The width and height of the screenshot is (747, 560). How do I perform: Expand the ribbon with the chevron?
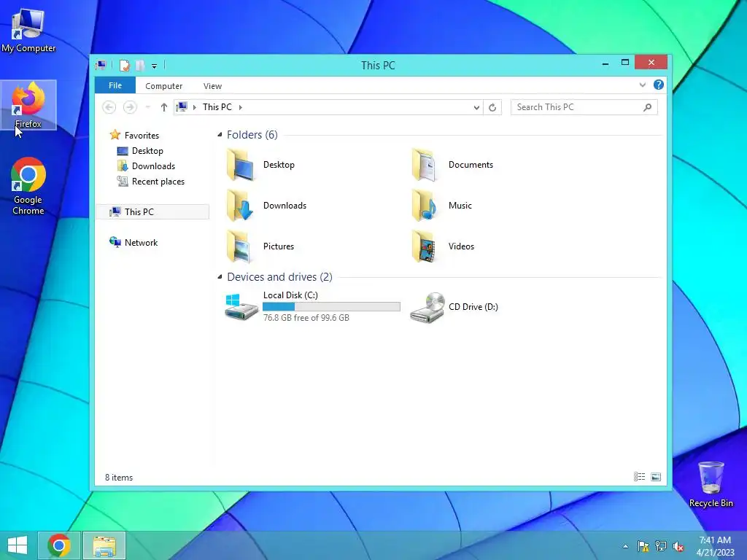tap(643, 85)
